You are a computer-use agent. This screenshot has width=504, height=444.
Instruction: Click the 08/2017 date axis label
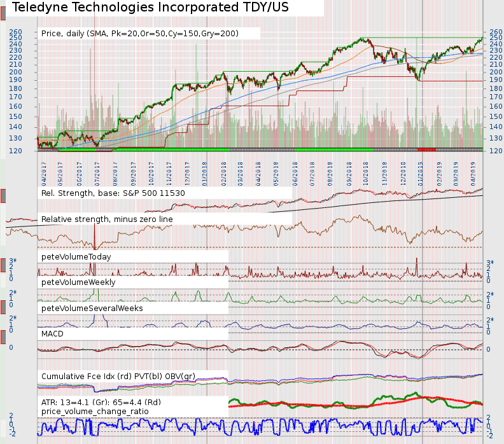[115, 174]
